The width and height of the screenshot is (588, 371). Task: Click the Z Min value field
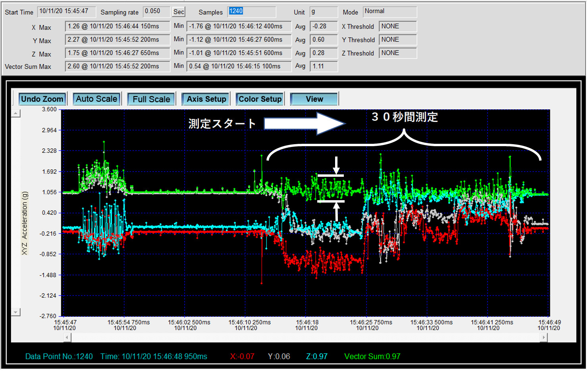[x=239, y=53]
